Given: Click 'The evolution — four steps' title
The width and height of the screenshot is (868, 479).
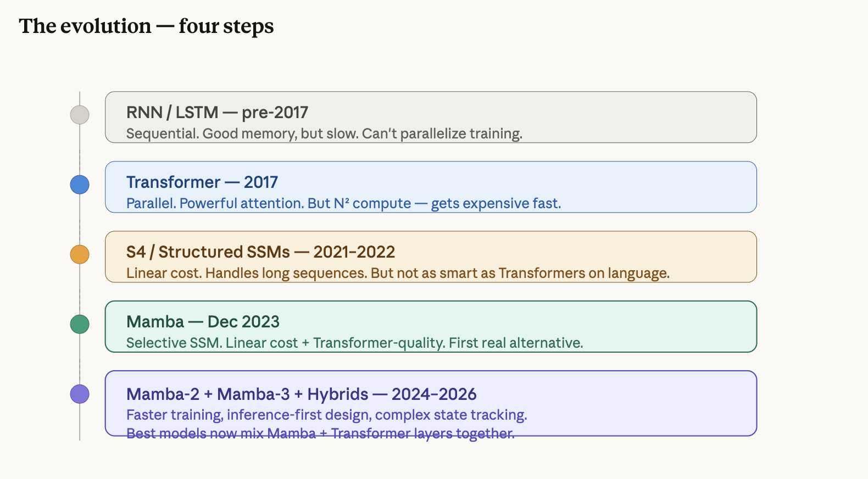Looking at the screenshot, I should [x=146, y=26].
